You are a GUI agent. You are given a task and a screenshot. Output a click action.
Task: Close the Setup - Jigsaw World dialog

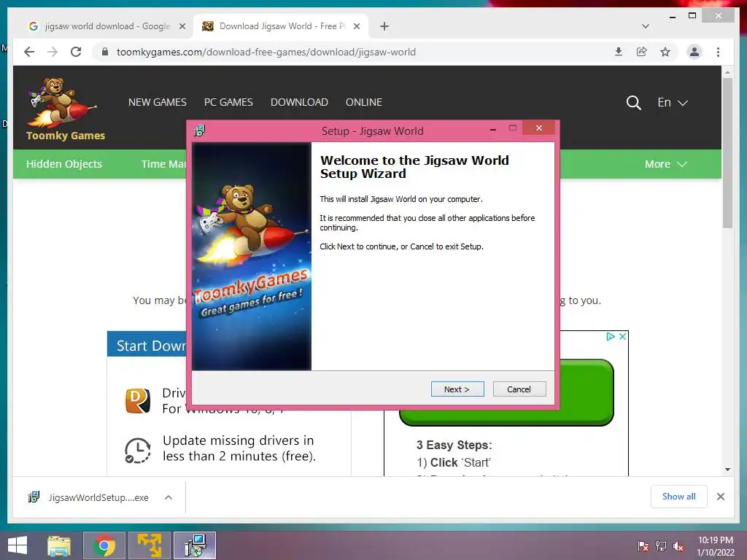pyautogui.click(x=539, y=128)
